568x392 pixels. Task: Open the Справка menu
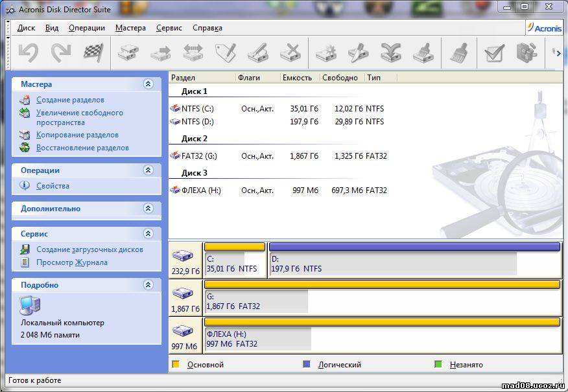click(x=207, y=28)
